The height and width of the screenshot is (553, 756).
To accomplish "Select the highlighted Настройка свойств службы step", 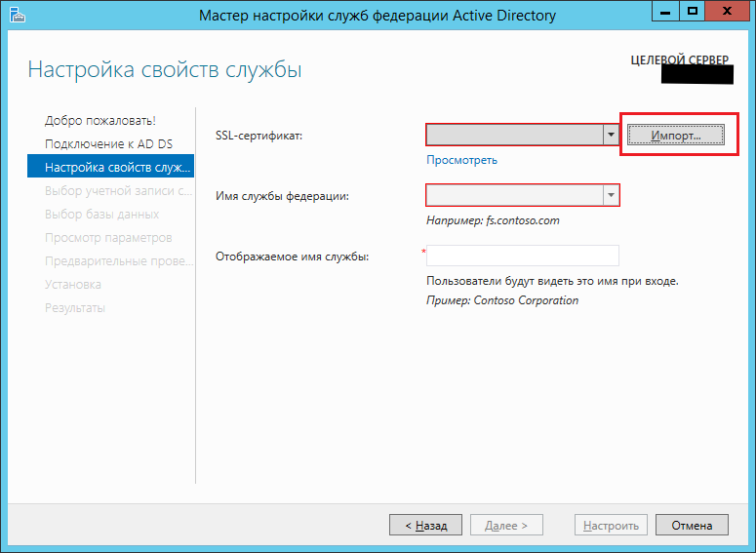I will tap(111, 168).
